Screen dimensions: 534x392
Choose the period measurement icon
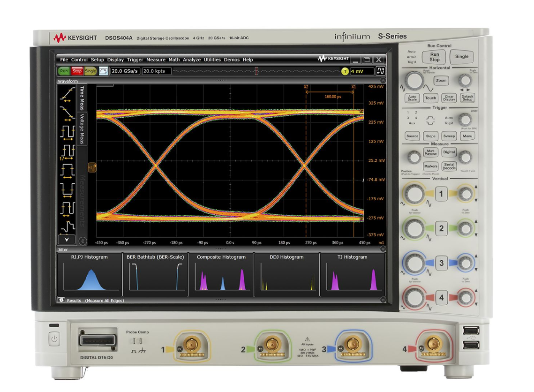pos(67,133)
